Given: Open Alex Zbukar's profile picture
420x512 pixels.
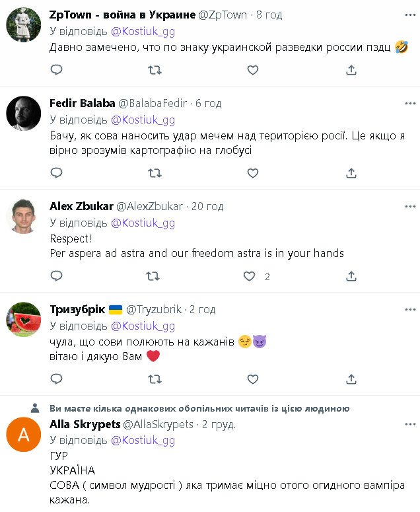Looking at the screenshot, I should click(24, 215).
